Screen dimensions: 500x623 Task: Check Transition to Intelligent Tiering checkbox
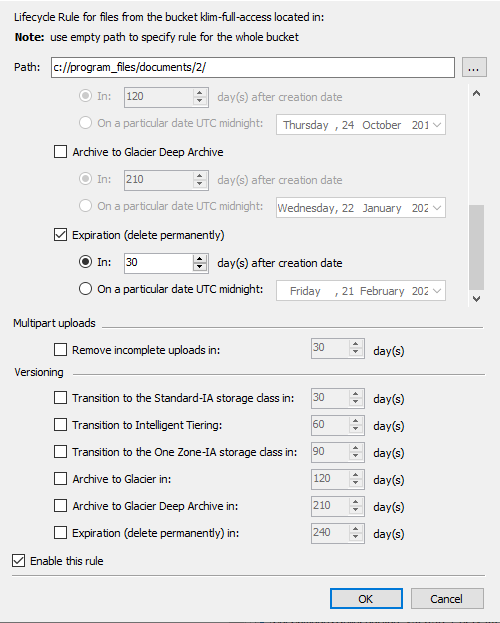(x=60, y=425)
